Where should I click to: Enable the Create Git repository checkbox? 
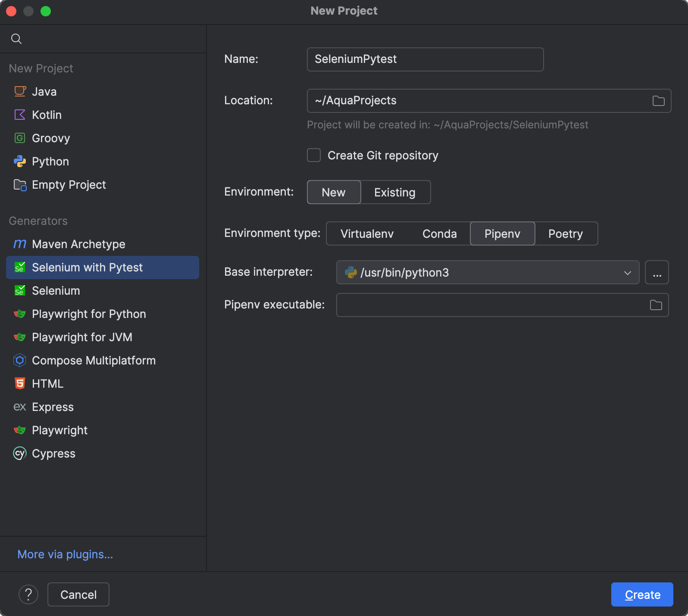314,156
